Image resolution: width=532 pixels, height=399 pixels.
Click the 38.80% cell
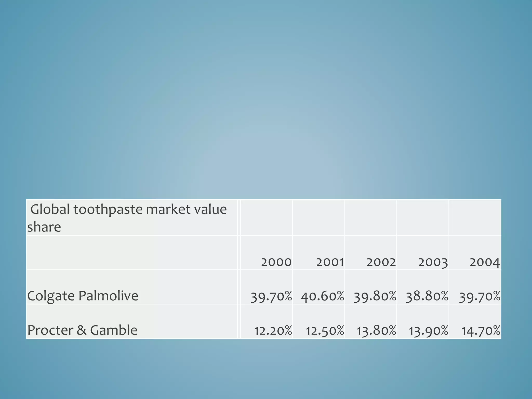(x=423, y=287)
